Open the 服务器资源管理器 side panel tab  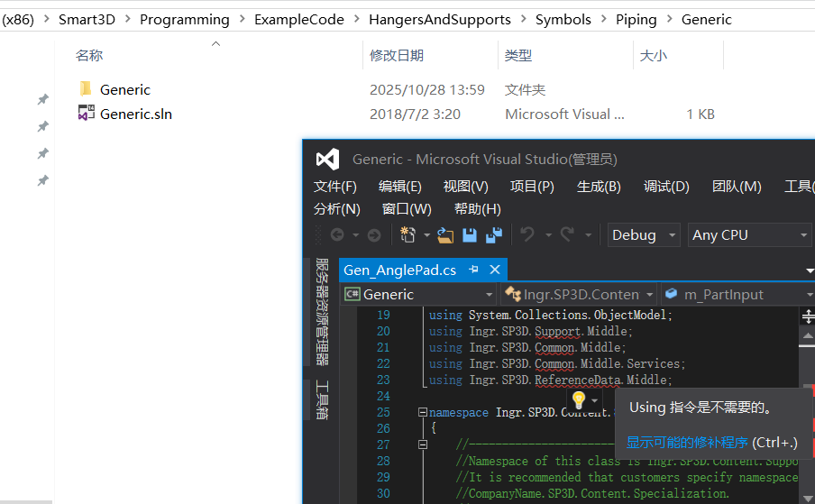322,312
